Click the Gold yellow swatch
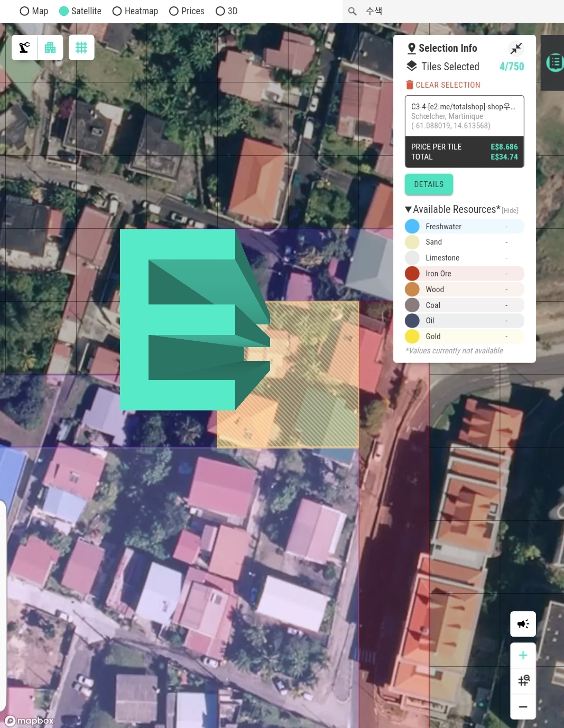 412,337
